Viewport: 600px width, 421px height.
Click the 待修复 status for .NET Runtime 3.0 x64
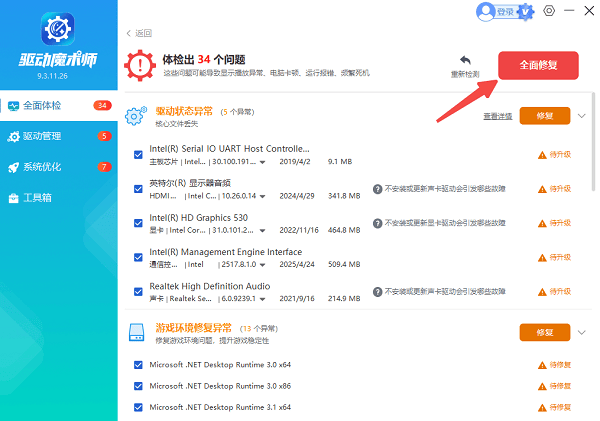pyautogui.click(x=560, y=365)
